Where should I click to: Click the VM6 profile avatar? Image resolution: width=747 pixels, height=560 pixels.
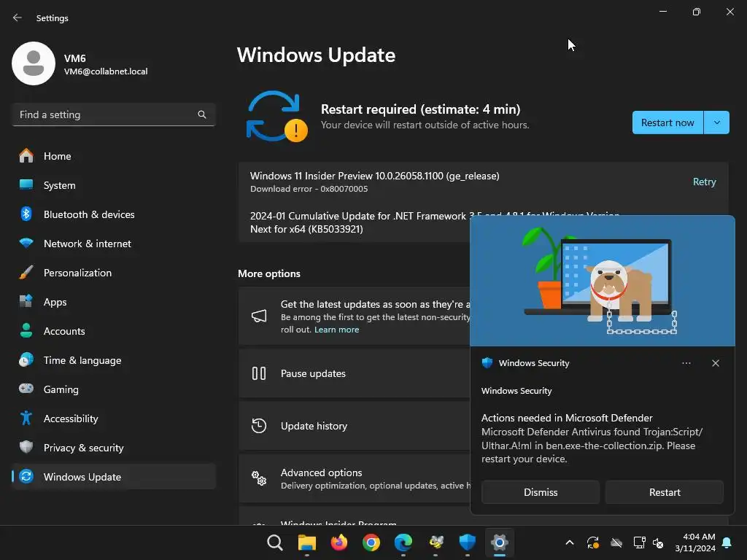tap(34, 63)
